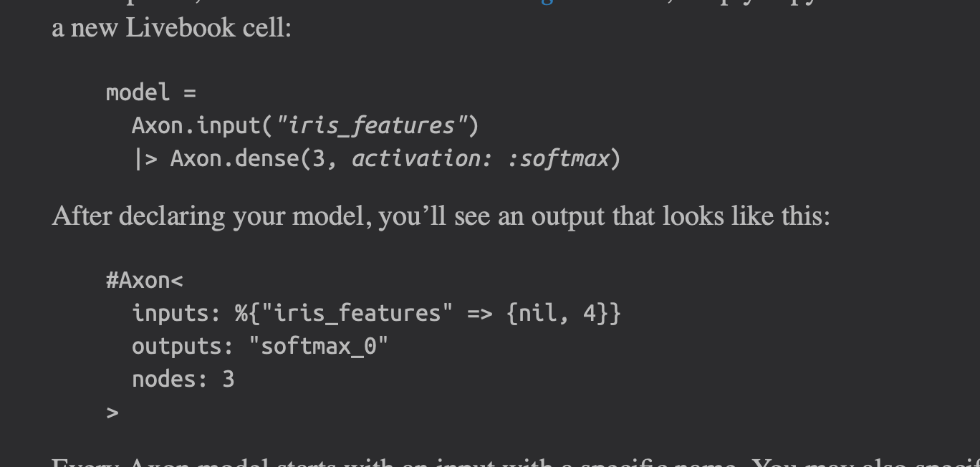Image resolution: width=980 pixels, height=467 pixels.
Task: Click the "softmax_0" output string
Action: click(319, 346)
